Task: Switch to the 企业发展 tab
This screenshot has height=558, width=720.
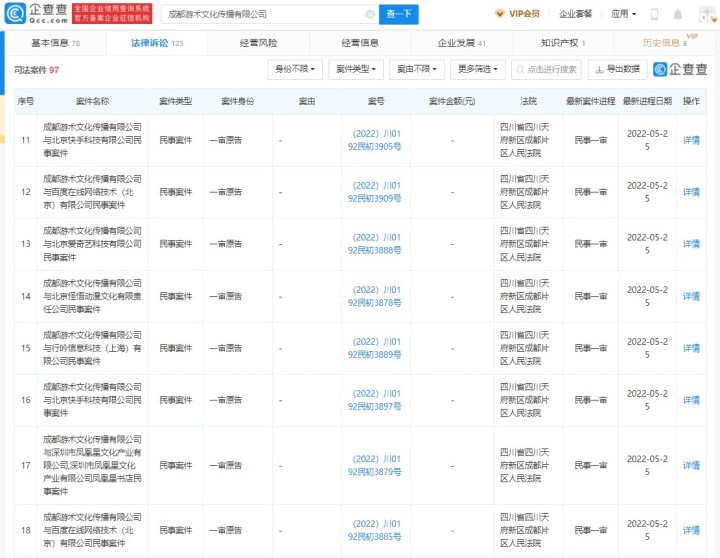Action: (x=461, y=43)
